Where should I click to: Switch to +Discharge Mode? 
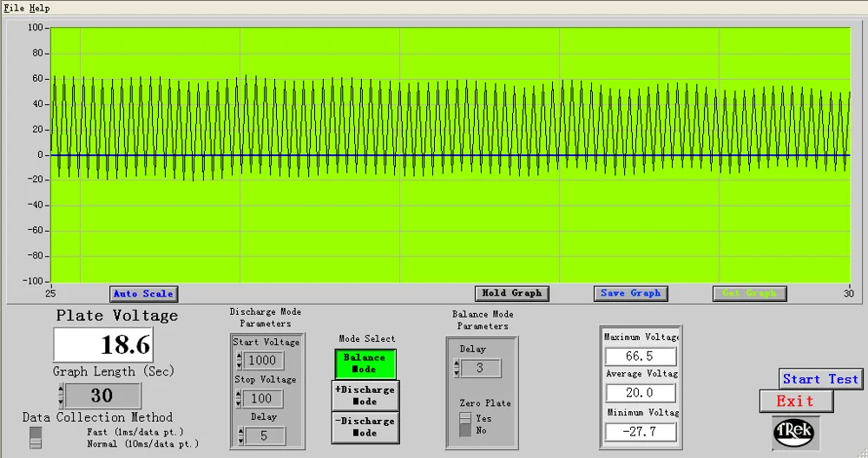(x=365, y=396)
